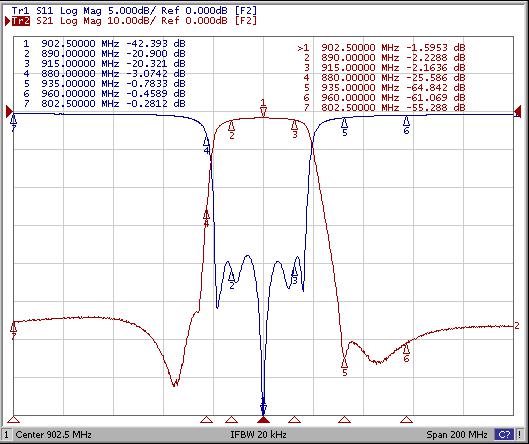
Task: Click marker 5 triangle on bottom axis
Action: coord(344,420)
